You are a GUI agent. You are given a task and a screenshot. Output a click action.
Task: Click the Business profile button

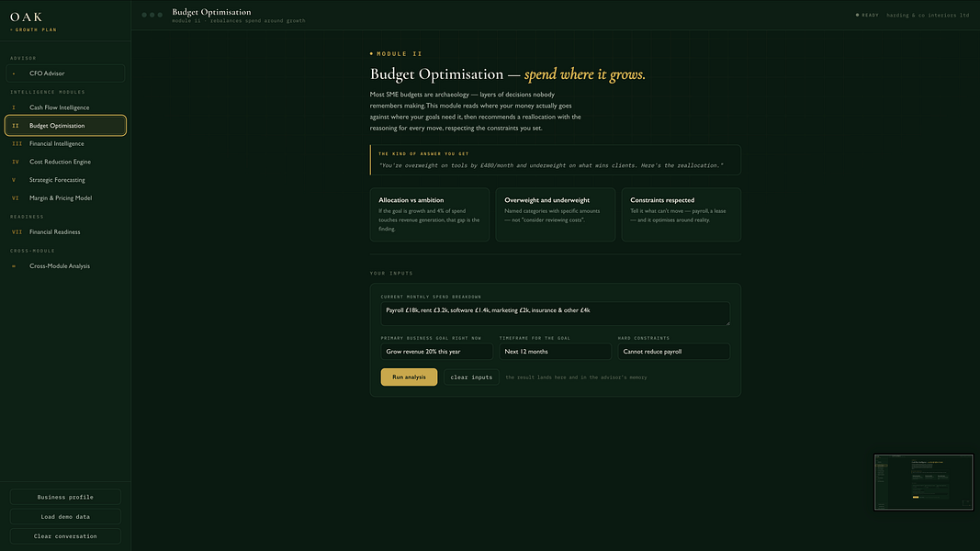[x=65, y=497]
